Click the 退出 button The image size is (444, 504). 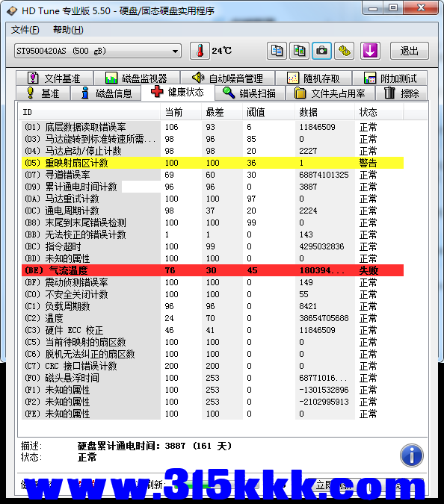click(x=410, y=51)
